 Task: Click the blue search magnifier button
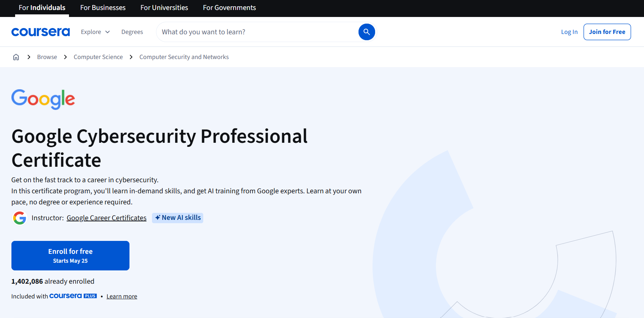[x=367, y=32]
